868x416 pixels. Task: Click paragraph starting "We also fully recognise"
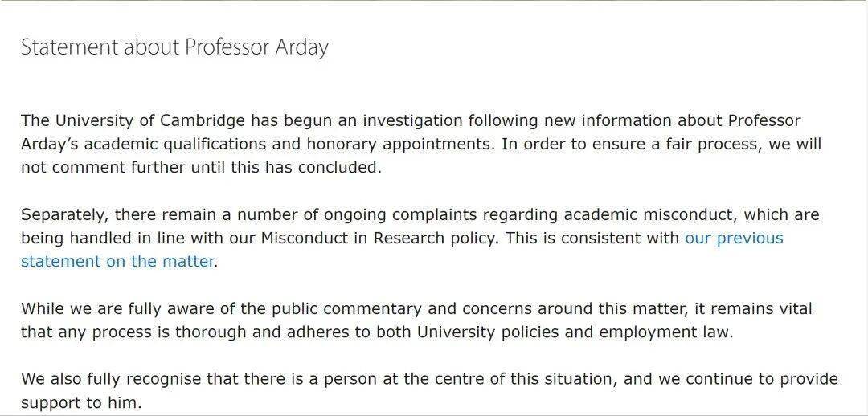[x=429, y=390]
